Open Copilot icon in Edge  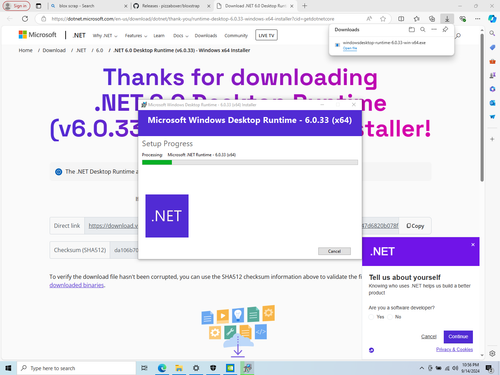[492, 19]
